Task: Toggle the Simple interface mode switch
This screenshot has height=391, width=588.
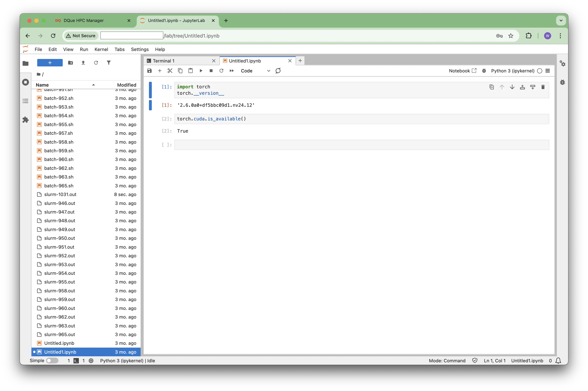Action: 52,361
